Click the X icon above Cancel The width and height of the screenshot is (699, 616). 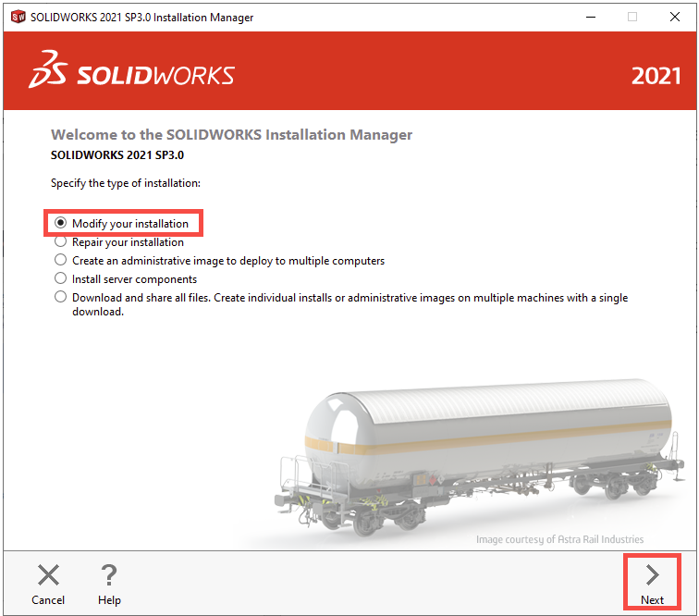coord(48,575)
